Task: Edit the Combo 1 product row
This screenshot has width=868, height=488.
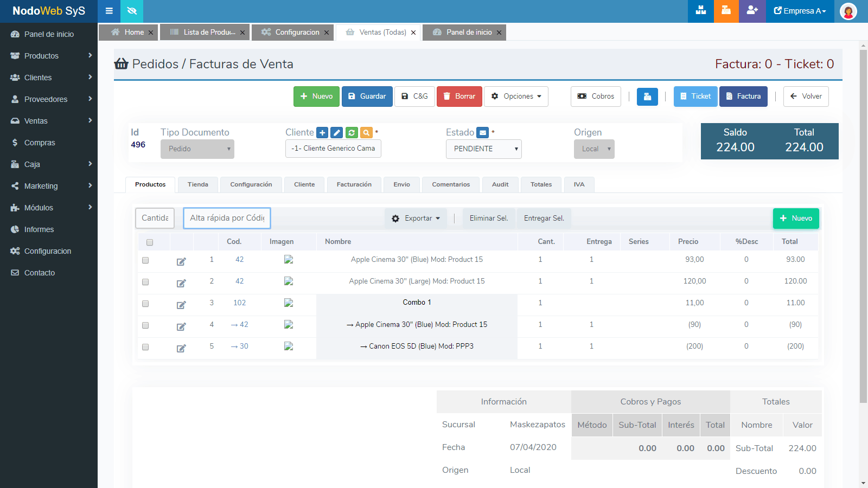Action: 181,305
